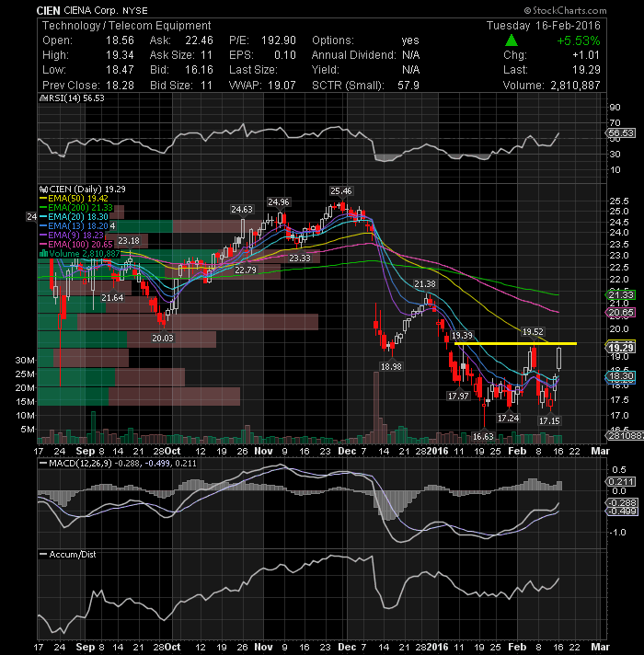Click the pink 20.65 EMA tag on price axis

[621, 313]
